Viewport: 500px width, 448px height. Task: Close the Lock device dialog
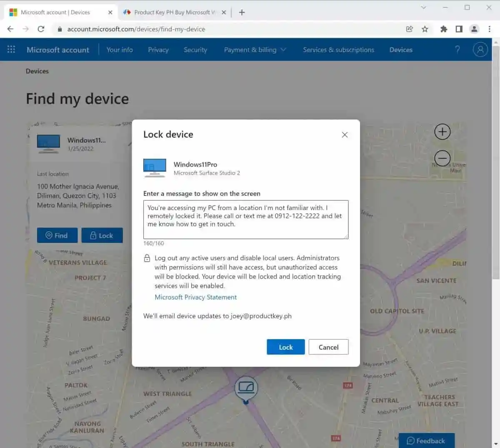345,135
